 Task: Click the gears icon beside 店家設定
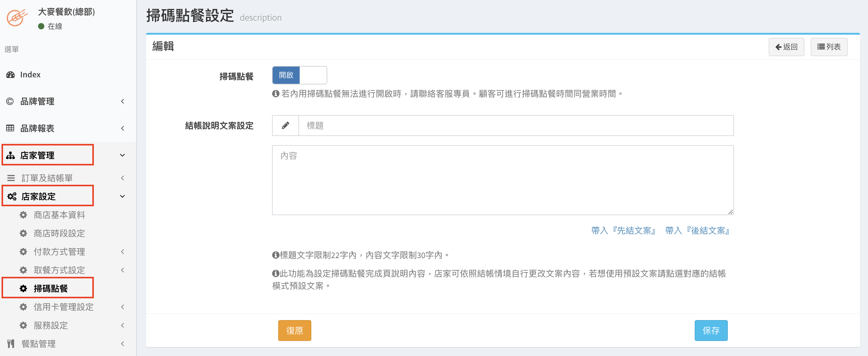tap(12, 196)
